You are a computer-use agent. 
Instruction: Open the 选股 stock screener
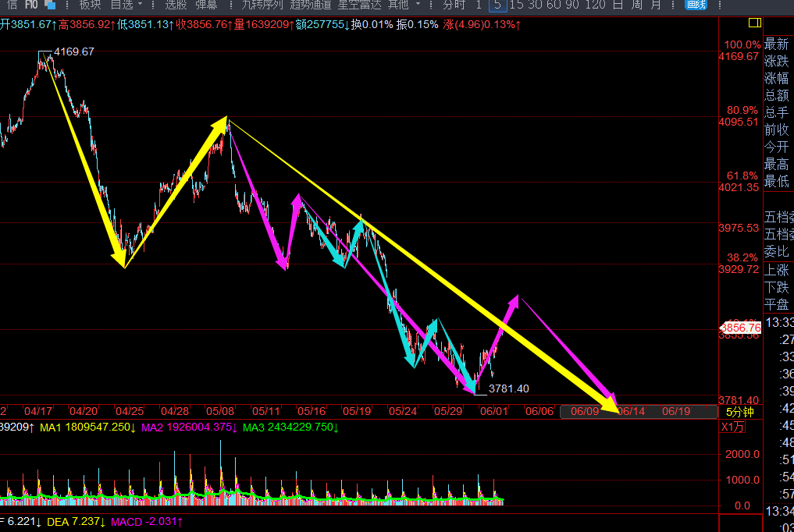pos(176,5)
